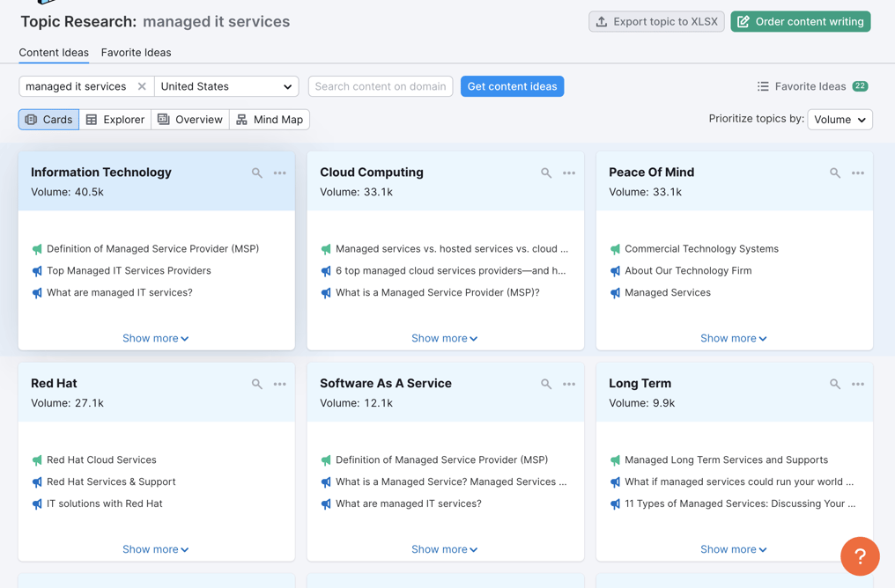Click megaphone icon beside 6 top managed cloud services
Image resolution: width=895 pixels, height=588 pixels.
point(326,271)
